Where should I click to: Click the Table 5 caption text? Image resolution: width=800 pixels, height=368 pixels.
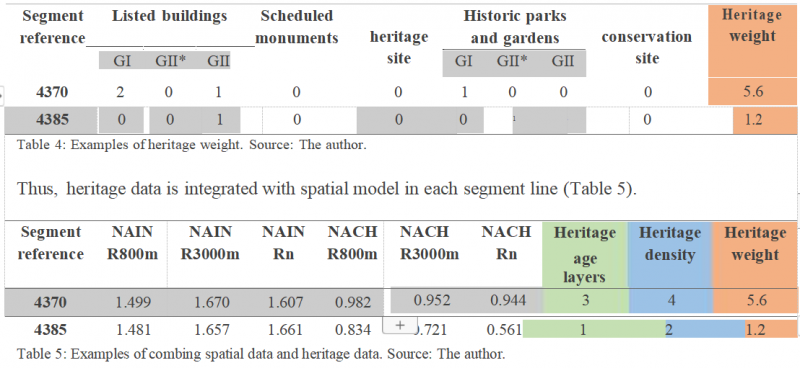[x=261, y=353]
